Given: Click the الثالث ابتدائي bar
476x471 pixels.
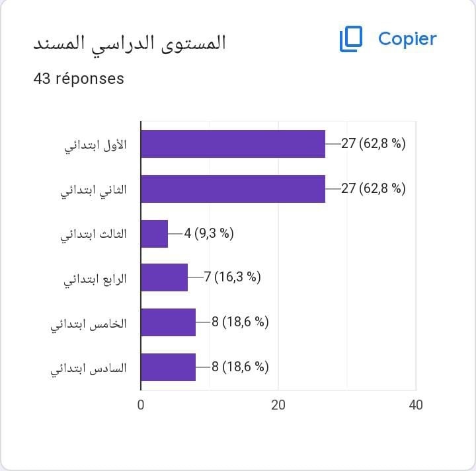Looking at the screenshot, I should point(155,233).
